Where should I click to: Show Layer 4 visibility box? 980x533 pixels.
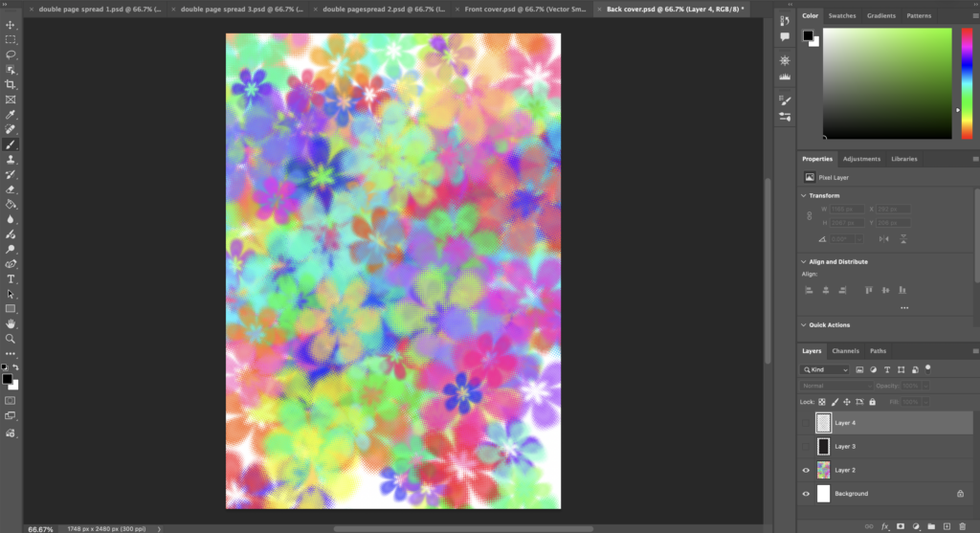(x=806, y=422)
